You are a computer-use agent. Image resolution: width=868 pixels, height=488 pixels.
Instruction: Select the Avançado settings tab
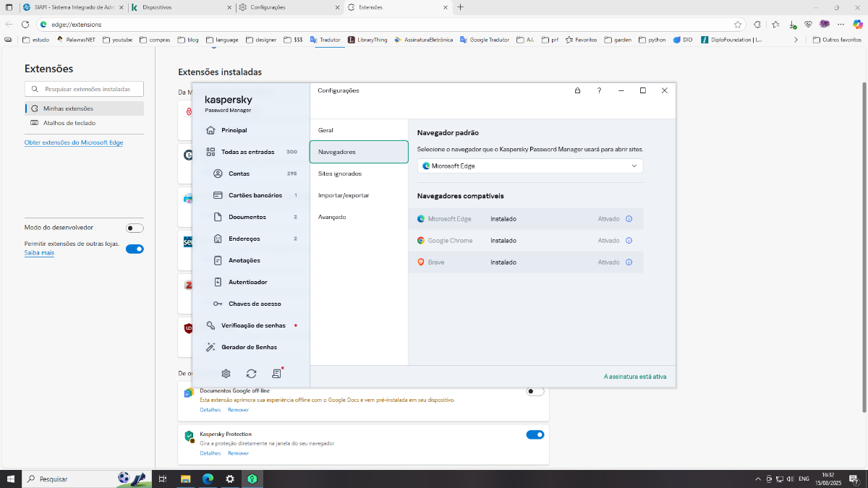(x=359, y=217)
